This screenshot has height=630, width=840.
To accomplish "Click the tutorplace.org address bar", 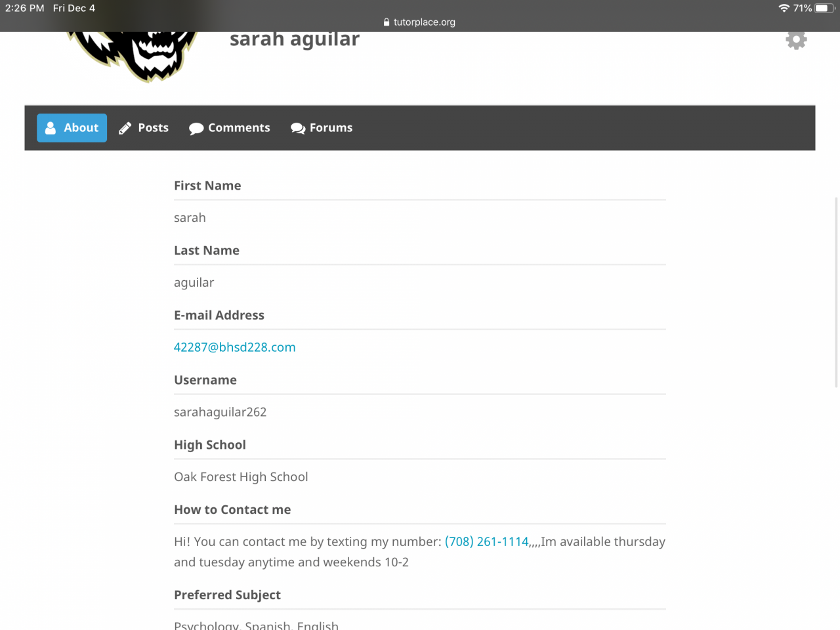I will click(419, 22).
